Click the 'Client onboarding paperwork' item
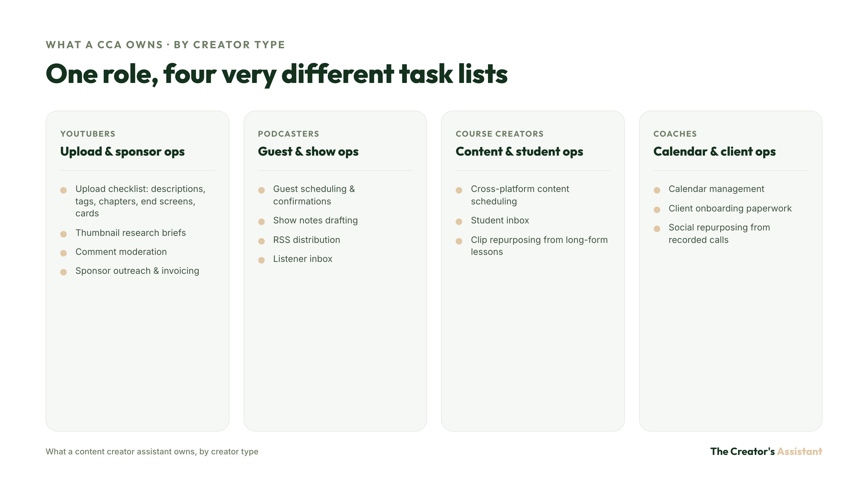Screen dimensions: 868x488 tap(730, 208)
